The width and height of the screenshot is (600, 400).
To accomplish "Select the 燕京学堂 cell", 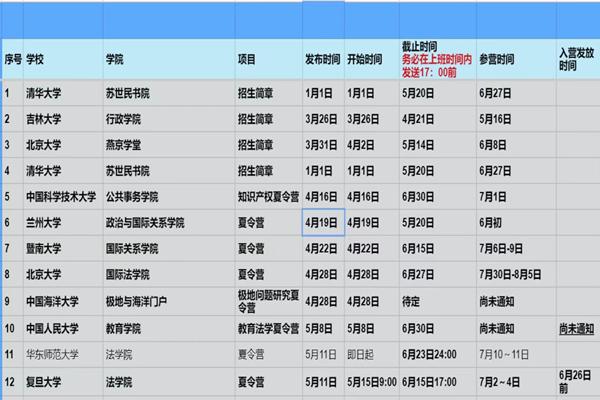I will (127, 144).
